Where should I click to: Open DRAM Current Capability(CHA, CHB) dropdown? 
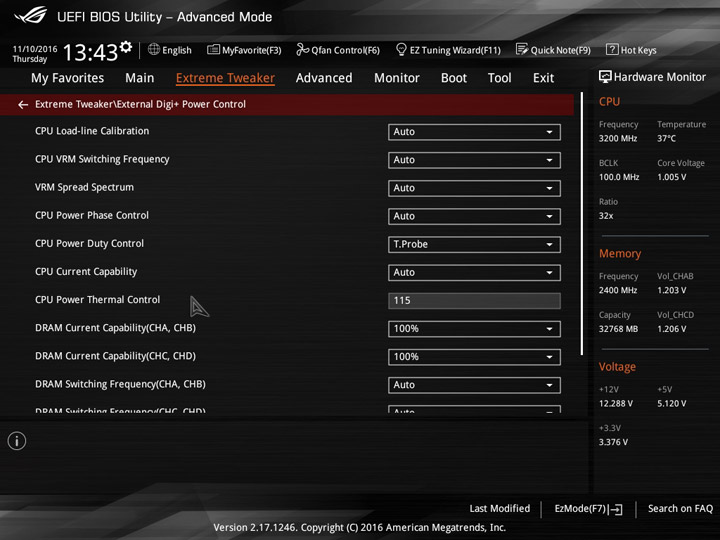(x=474, y=329)
